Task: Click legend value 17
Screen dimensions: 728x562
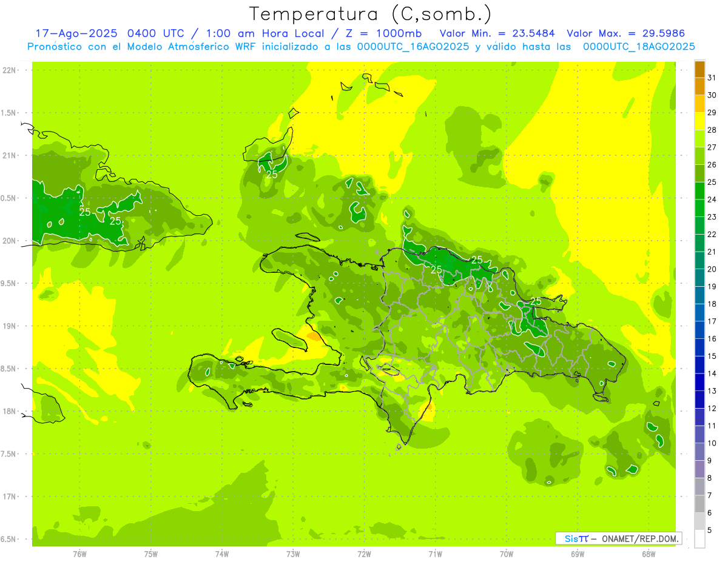Action: 712,321
